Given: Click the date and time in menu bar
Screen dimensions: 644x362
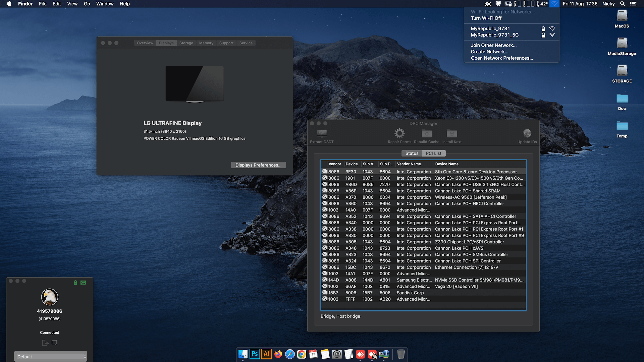Looking at the screenshot, I should (x=580, y=4).
